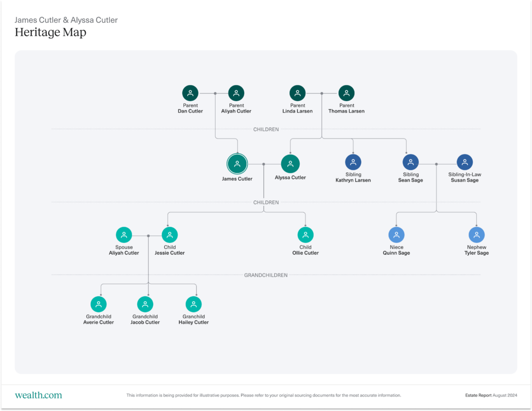
Task: Click the Kathryn Larsen sibling icon
Action: [353, 162]
